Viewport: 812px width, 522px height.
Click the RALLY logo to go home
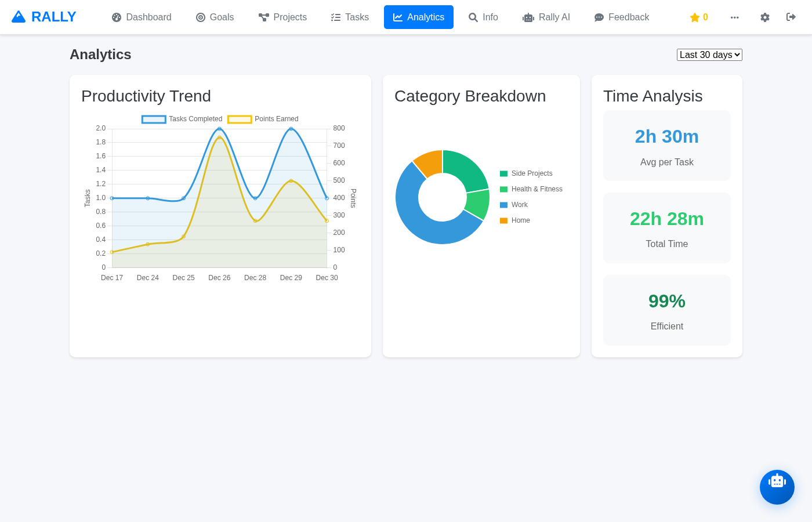click(x=43, y=16)
